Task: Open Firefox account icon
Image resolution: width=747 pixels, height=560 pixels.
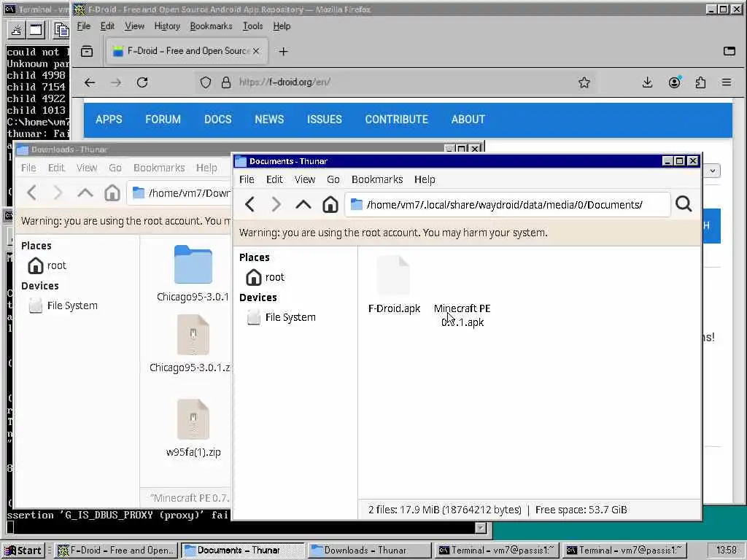Action: (x=674, y=82)
